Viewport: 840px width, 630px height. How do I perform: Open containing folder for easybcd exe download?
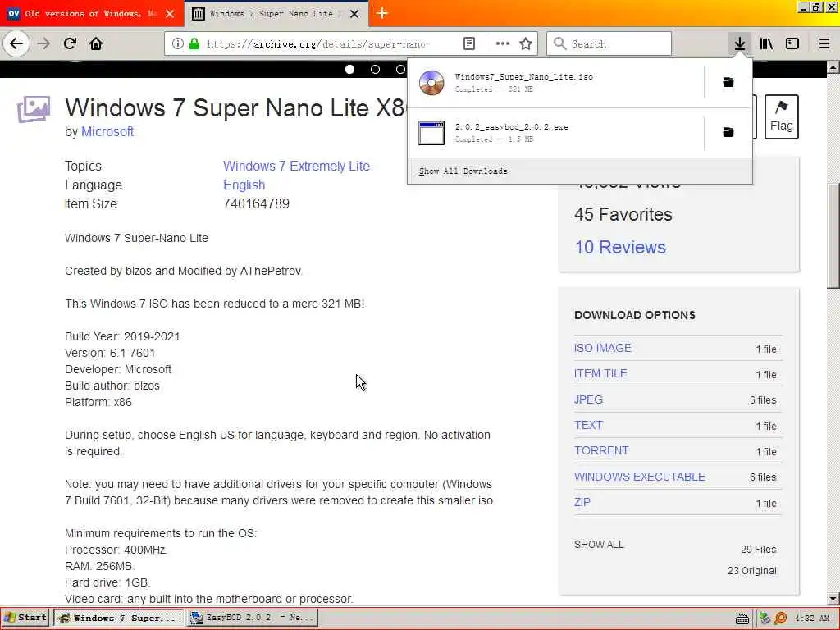pos(728,132)
